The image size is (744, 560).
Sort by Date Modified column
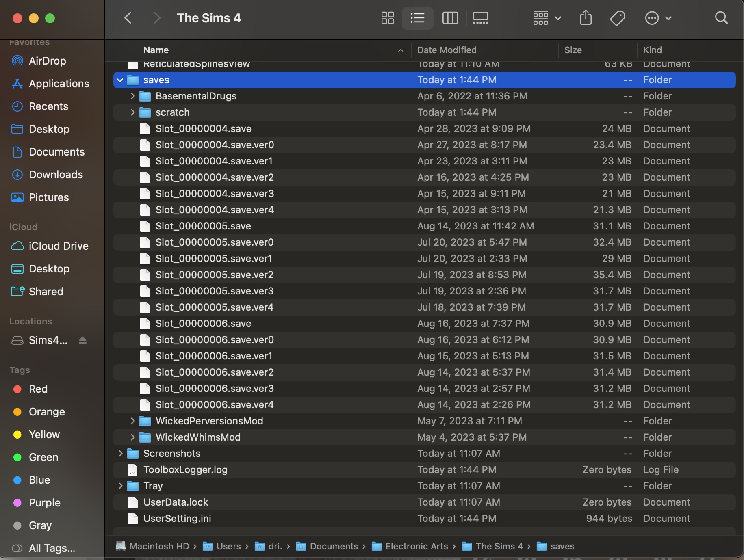click(x=447, y=50)
